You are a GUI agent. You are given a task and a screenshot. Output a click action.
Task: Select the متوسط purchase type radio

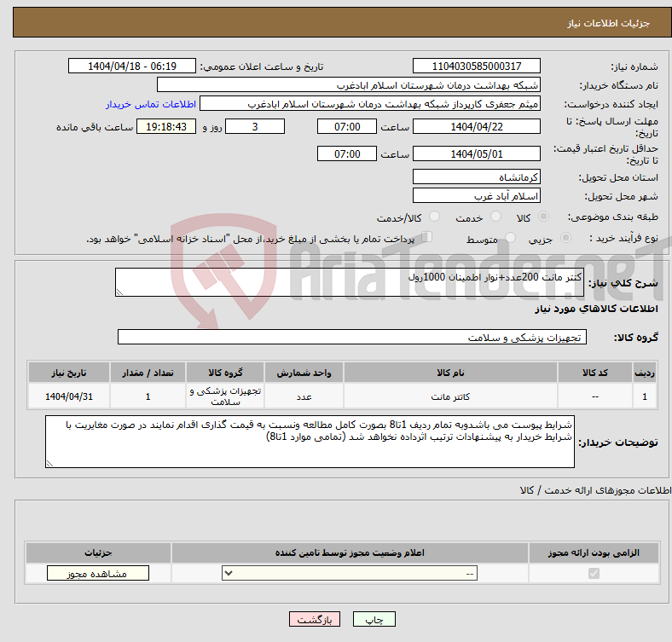click(510, 237)
